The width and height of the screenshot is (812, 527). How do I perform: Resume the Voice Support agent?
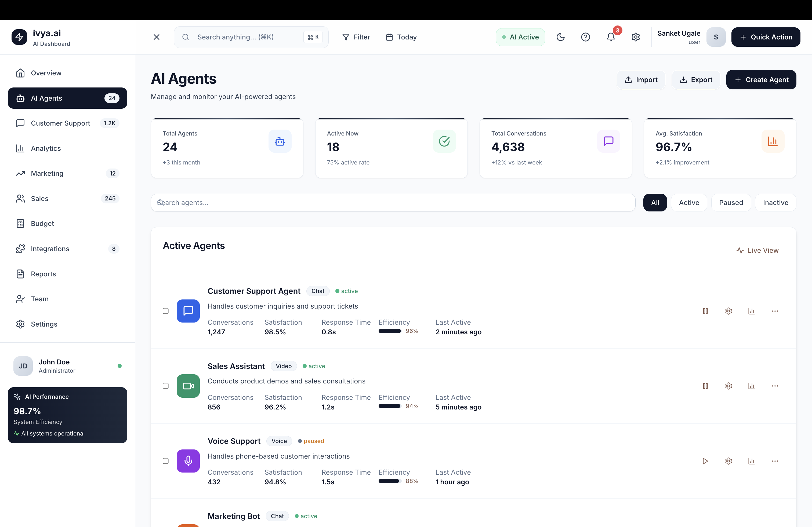(705, 461)
